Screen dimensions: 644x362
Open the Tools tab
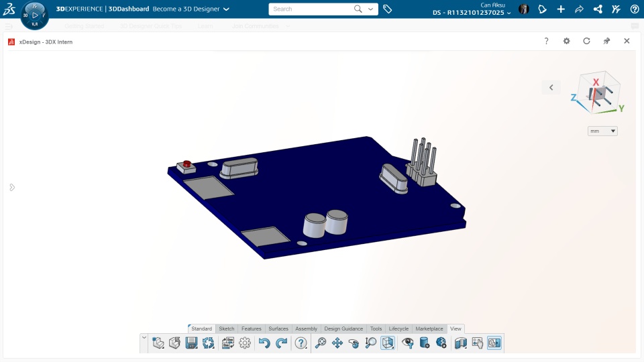(x=376, y=328)
